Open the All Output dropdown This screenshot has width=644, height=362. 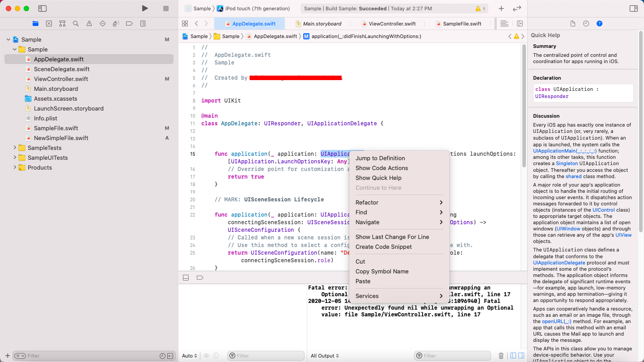(325, 356)
